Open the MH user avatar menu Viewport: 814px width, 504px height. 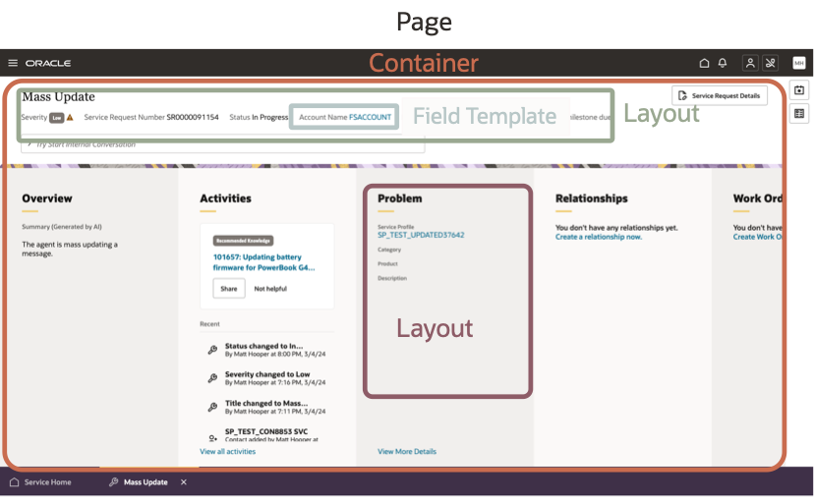pyautogui.click(x=799, y=63)
